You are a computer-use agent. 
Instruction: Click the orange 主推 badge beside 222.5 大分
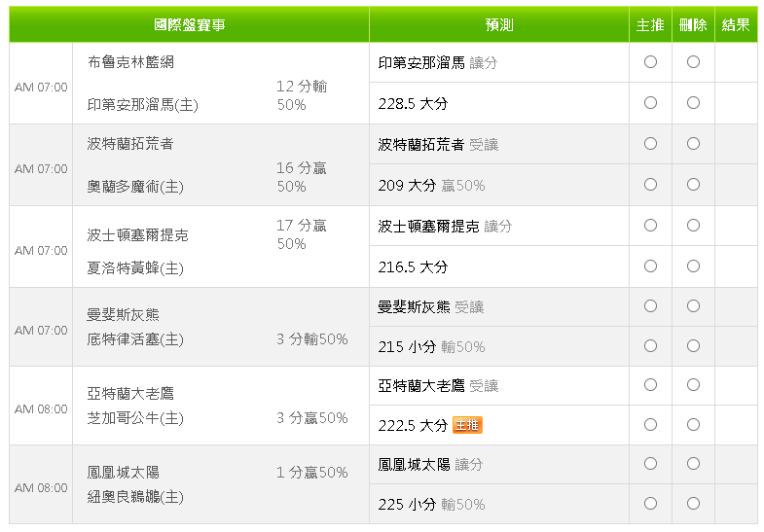467,425
